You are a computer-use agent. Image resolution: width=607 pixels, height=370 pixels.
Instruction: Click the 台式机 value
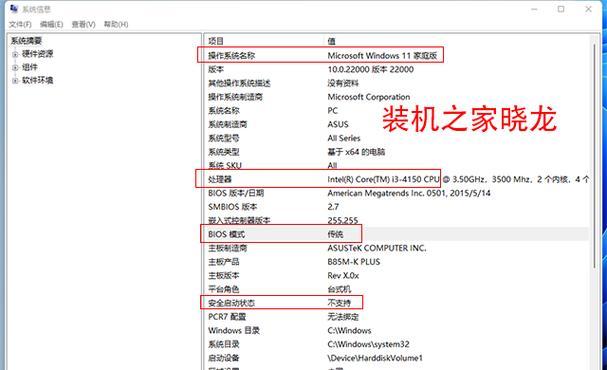(x=339, y=289)
